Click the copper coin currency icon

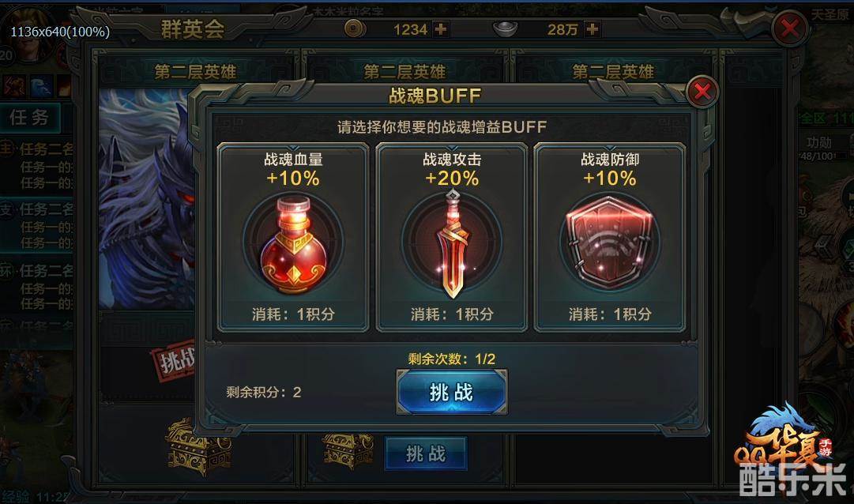tap(355, 28)
